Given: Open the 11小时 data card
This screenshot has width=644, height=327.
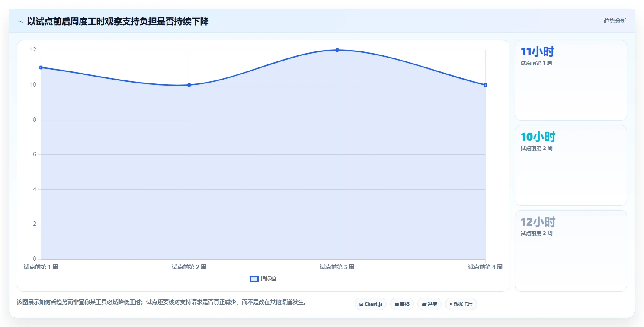Looking at the screenshot, I should tap(570, 80).
